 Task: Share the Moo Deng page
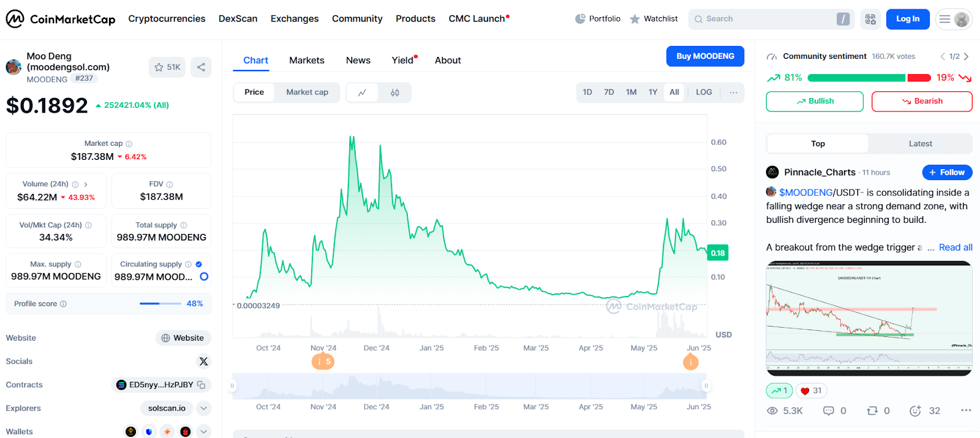click(x=201, y=67)
